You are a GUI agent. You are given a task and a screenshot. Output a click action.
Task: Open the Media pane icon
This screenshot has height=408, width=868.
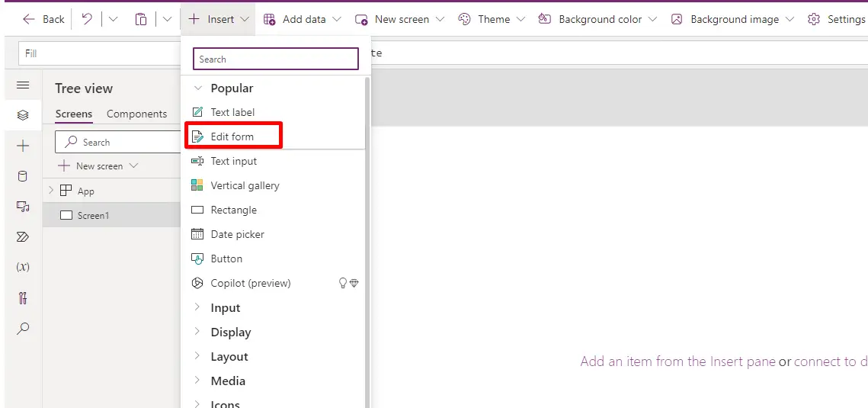coord(23,207)
